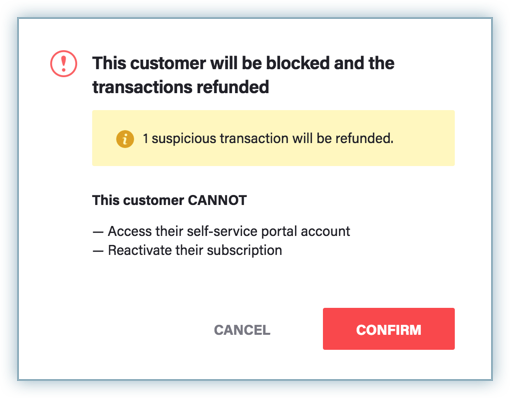Click the dash before 'Access their self-service'
This screenshot has width=510, height=398.
[x=98, y=232]
